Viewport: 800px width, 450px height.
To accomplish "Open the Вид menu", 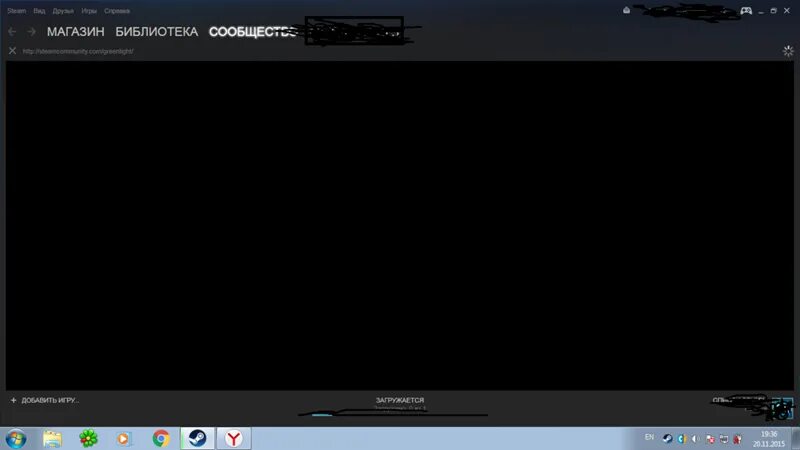I will (x=39, y=11).
